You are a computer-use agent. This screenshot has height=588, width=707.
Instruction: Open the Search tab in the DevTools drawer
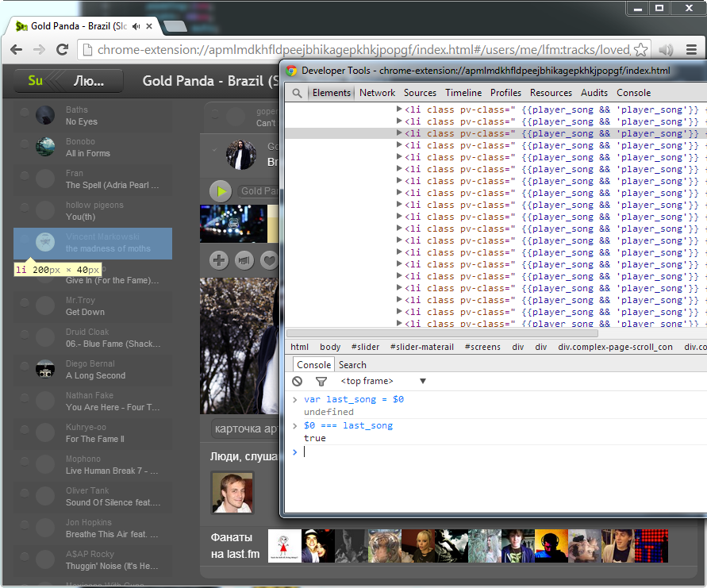click(x=352, y=365)
